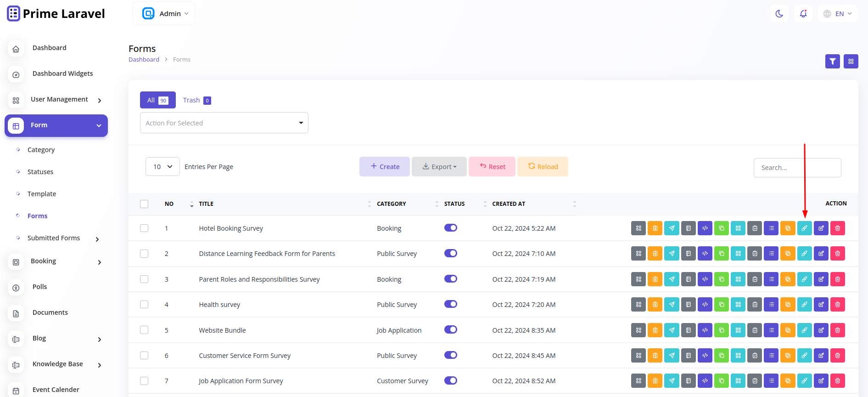Check the select-all checkbox in table header
868x397 pixels.
(144, 204)
